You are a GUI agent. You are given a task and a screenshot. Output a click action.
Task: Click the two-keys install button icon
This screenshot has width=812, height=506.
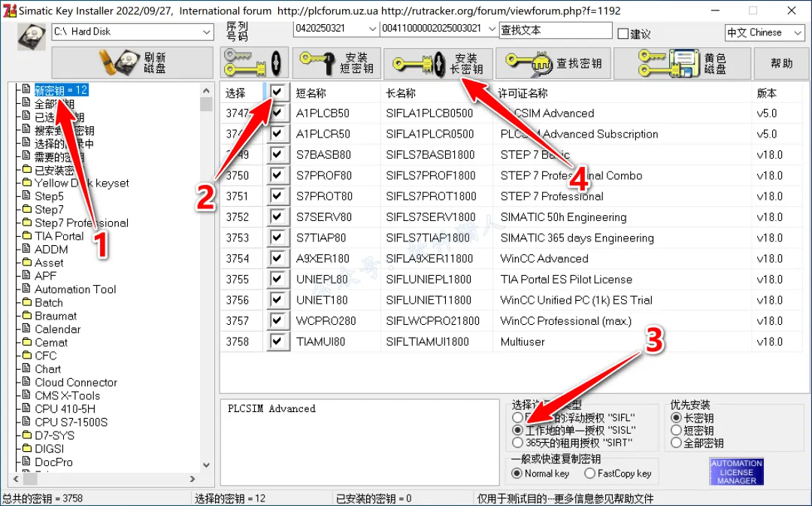tap(254, 62)
